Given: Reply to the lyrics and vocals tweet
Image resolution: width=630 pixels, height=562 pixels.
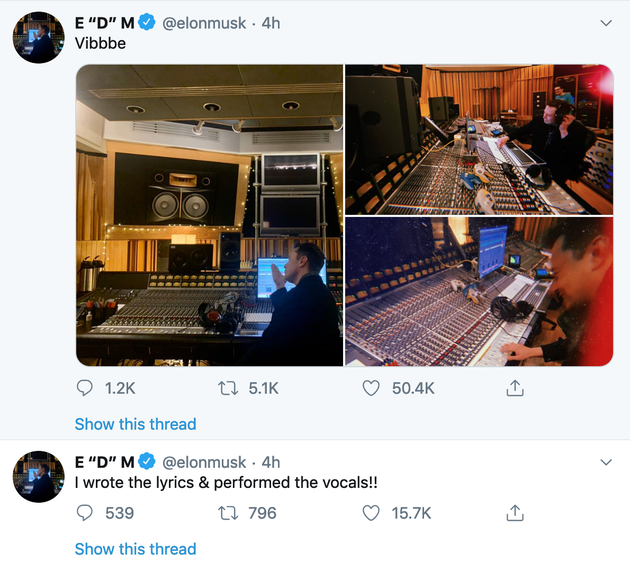Looking at the screenshot, I should (x=84, y=513).
